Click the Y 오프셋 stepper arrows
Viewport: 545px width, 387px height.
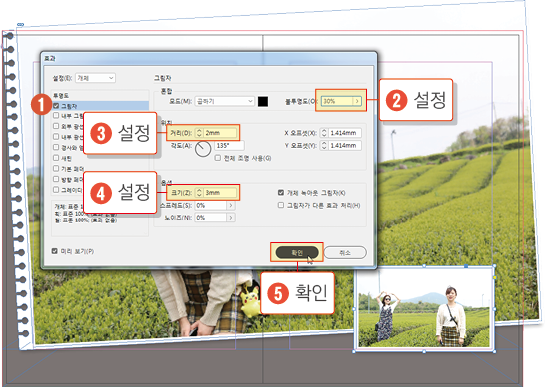click(324, 145)
